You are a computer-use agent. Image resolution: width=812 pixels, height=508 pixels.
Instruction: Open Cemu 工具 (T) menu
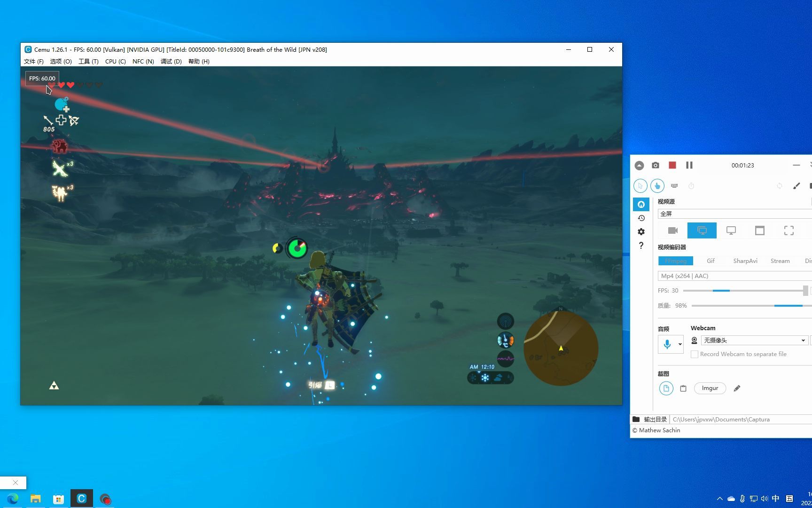(x=88, y=61)
